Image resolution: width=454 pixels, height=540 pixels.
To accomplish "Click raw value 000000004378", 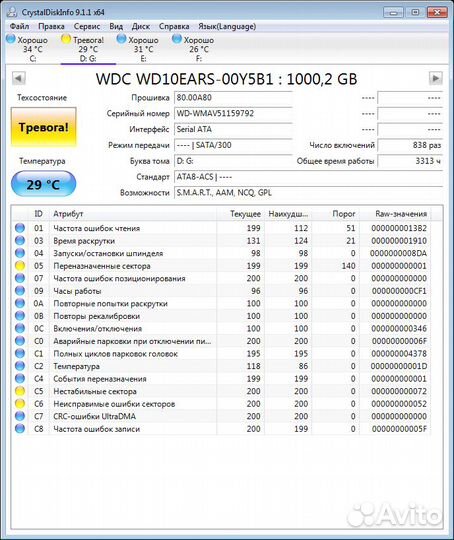I will pyautogui.click(x=399, y=354).
